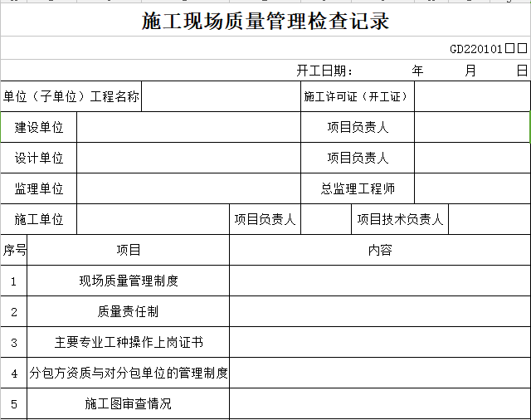Select the 质量责任制 item cell
The height and width of the screenshot is (420, 531).
tap(128, 311)
